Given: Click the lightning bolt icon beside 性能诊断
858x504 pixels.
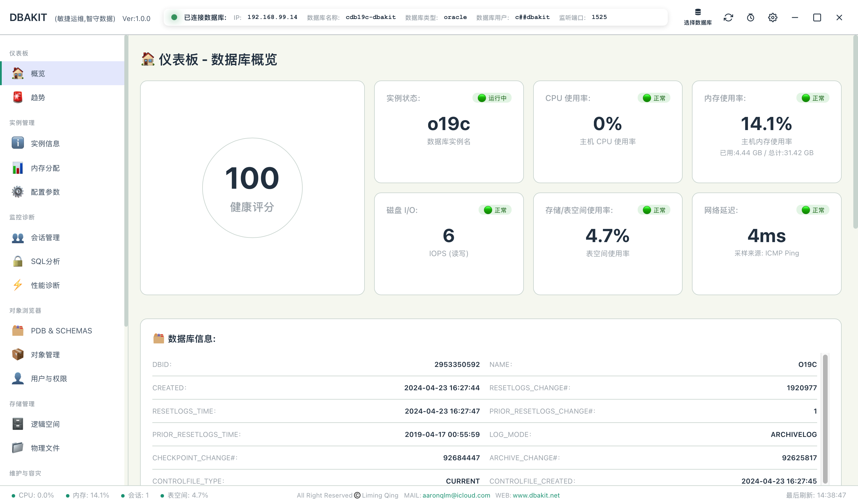Looking at the screenshot, I should [18, 285].
